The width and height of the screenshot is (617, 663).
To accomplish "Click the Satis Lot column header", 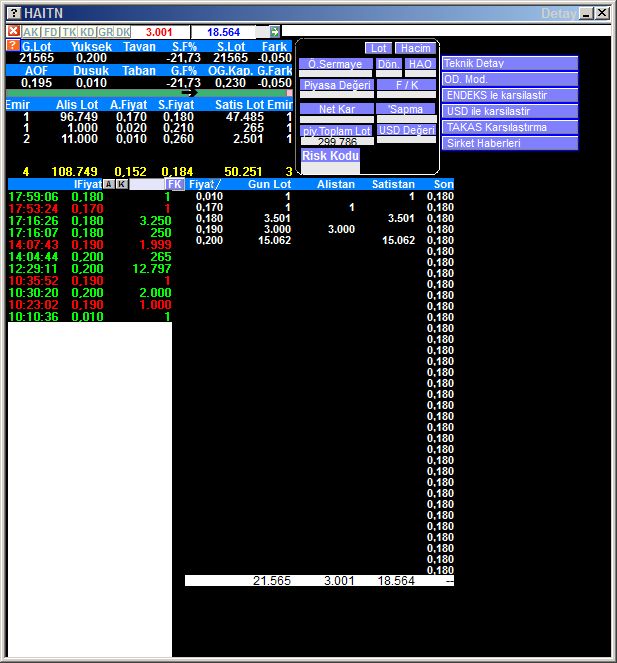I will pos(239,104).
